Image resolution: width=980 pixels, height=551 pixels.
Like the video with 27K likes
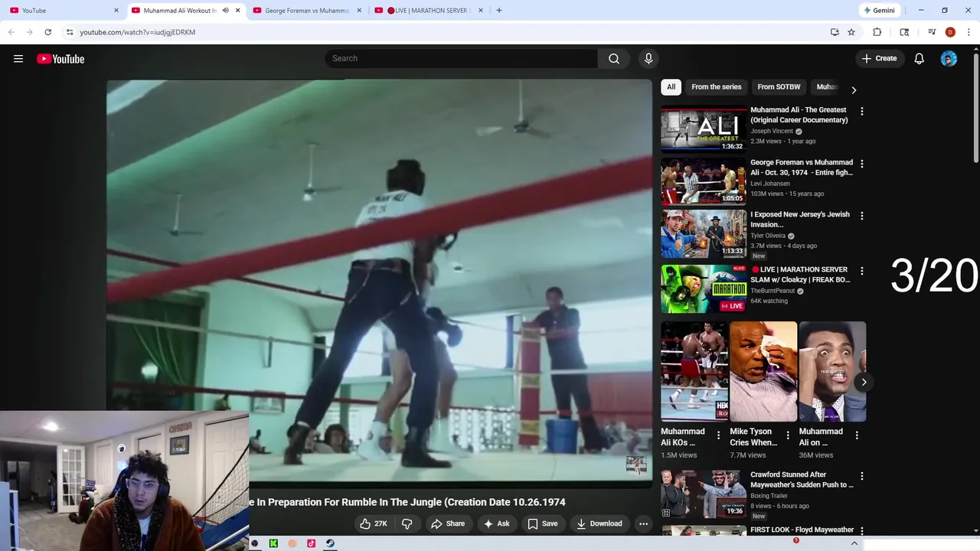(374, 523)
